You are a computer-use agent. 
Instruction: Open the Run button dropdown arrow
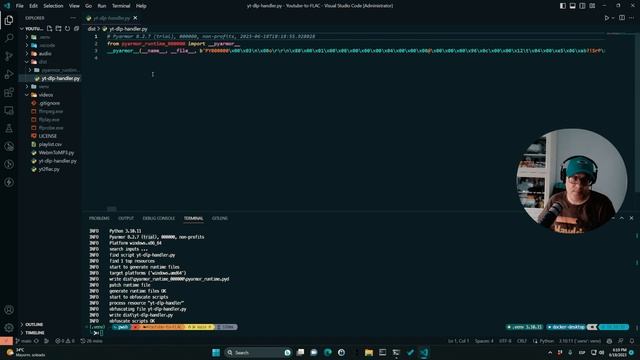coord(613,18)
